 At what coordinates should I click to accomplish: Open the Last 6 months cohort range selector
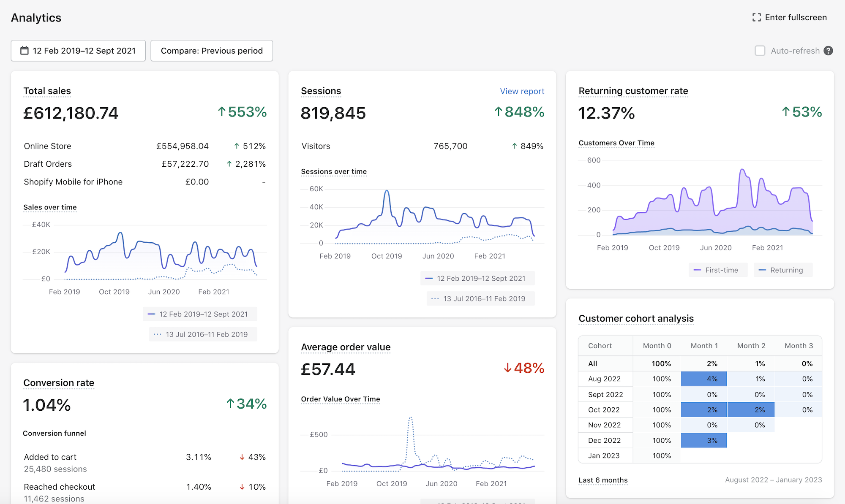click(x=603, y=480)
